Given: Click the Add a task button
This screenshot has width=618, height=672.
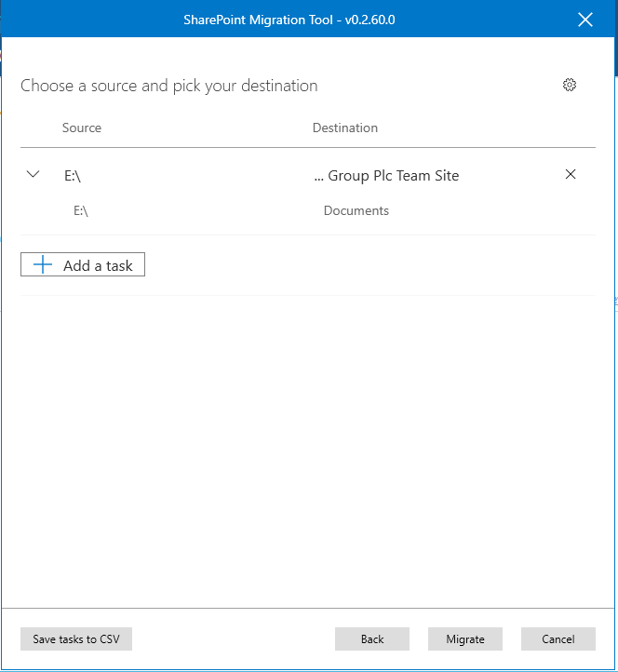Looking at the screenshot, I should (83, 264).
